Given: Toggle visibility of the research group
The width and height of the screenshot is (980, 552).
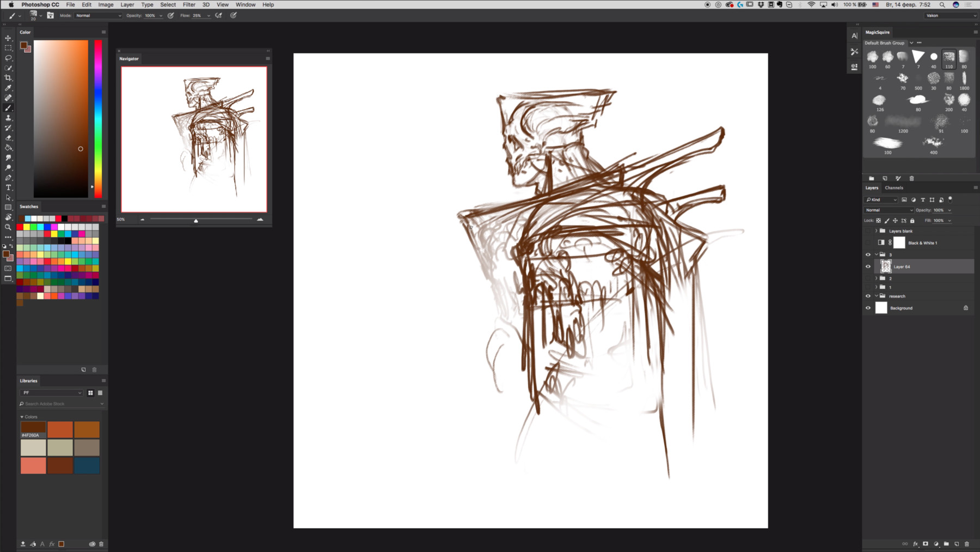Looking at the screenshot, I should [868, 296].
